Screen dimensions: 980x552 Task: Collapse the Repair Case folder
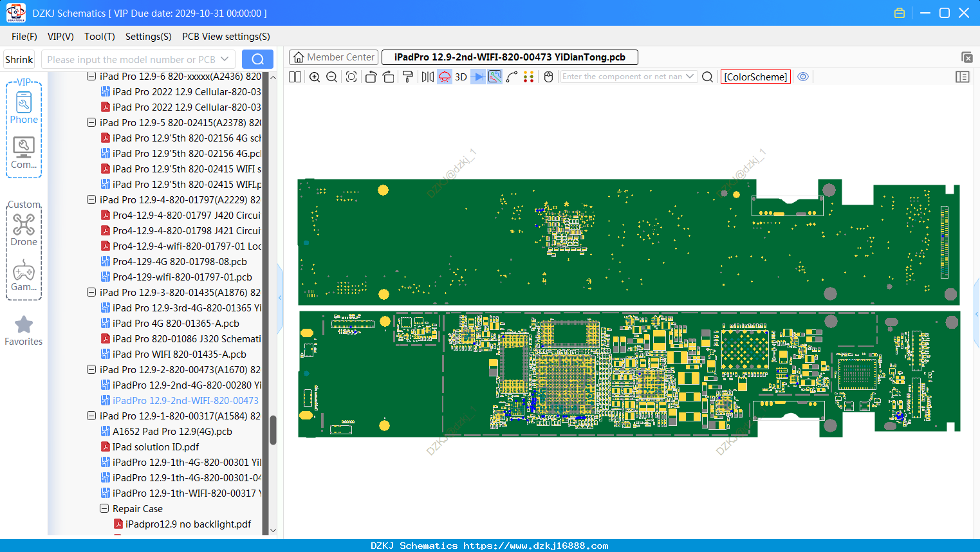point(104,509)
